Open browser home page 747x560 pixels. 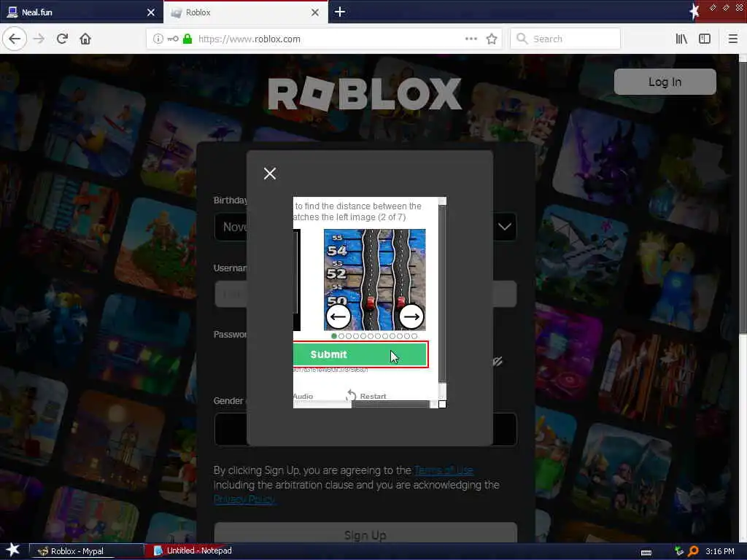pos(85,39)
